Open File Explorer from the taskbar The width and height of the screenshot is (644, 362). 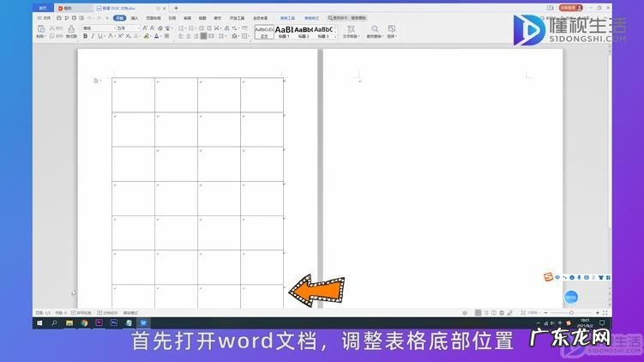(69, 323)
